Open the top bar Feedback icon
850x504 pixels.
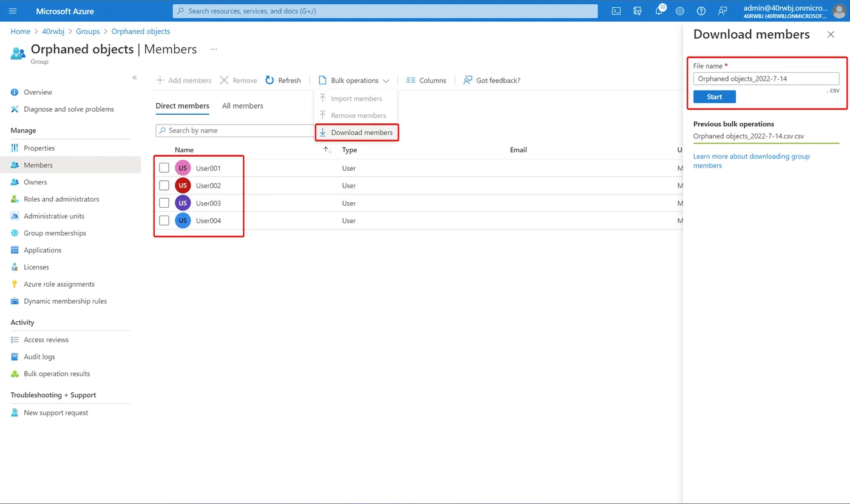(x=722, y=11)
